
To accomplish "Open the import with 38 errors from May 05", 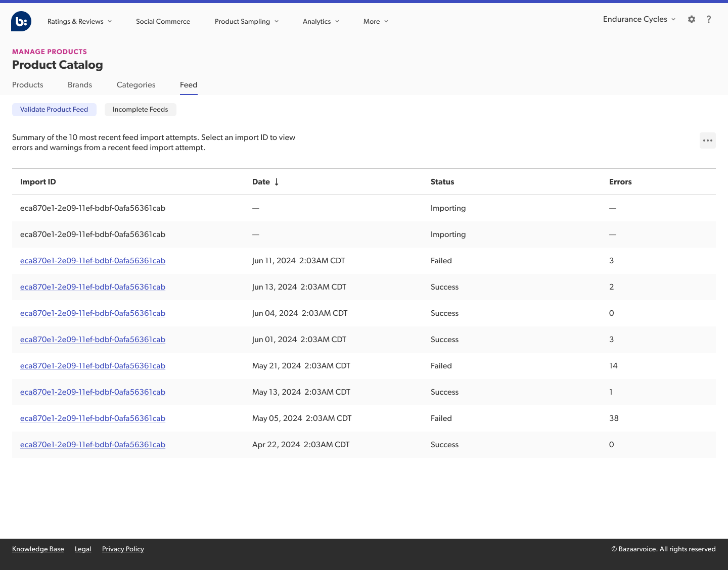I will click(93, 418).
